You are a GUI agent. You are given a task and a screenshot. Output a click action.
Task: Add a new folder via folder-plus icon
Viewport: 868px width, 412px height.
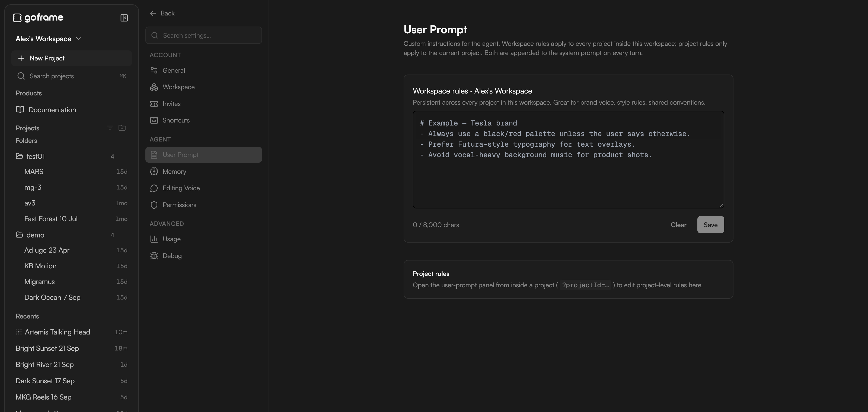pyautogui.click(x=122, y=128)
